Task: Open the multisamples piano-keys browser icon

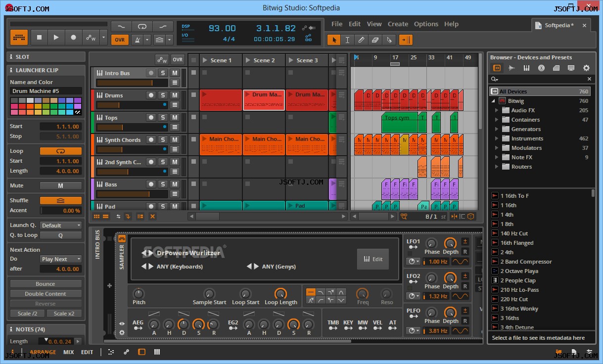Action: tap(526, 68)
